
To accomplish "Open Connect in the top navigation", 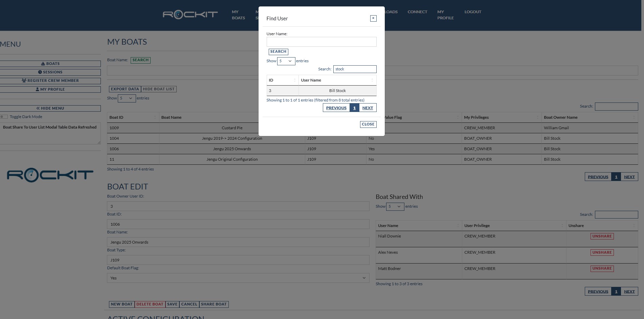I will click(x=417, y=12).
